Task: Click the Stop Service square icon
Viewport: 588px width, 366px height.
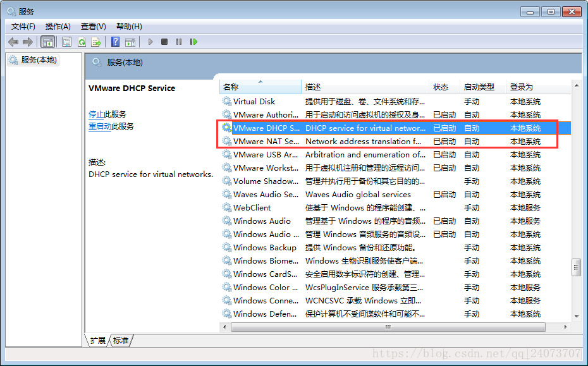Action: tap(164, 42)
